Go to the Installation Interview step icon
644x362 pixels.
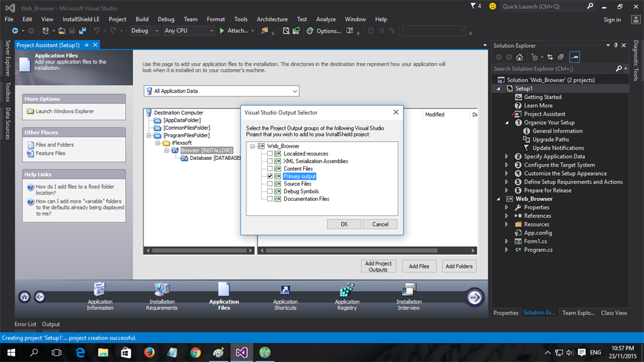(409, 289)
